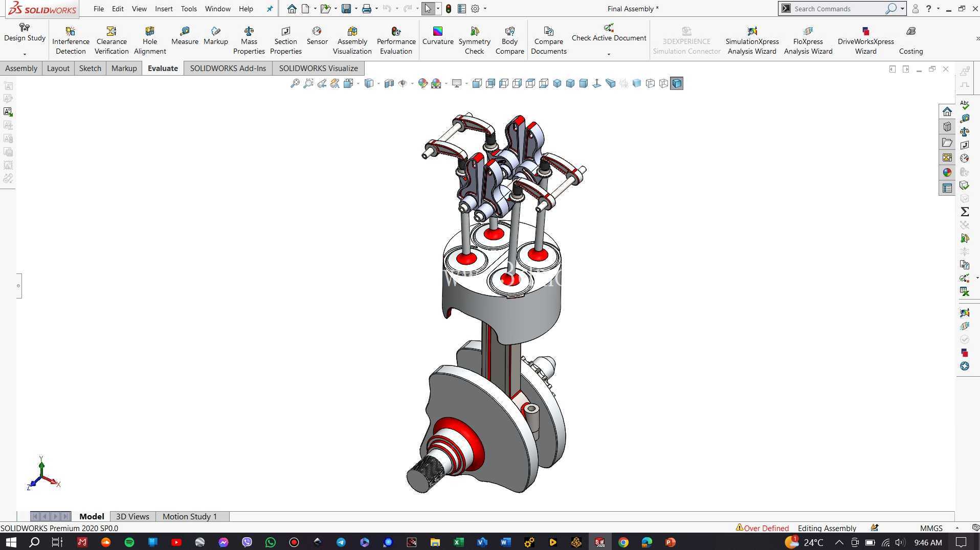Run Performance Evaluation
Image resolution: width=980 pixels, height=550 pixels.
click(x=396, y=40)
